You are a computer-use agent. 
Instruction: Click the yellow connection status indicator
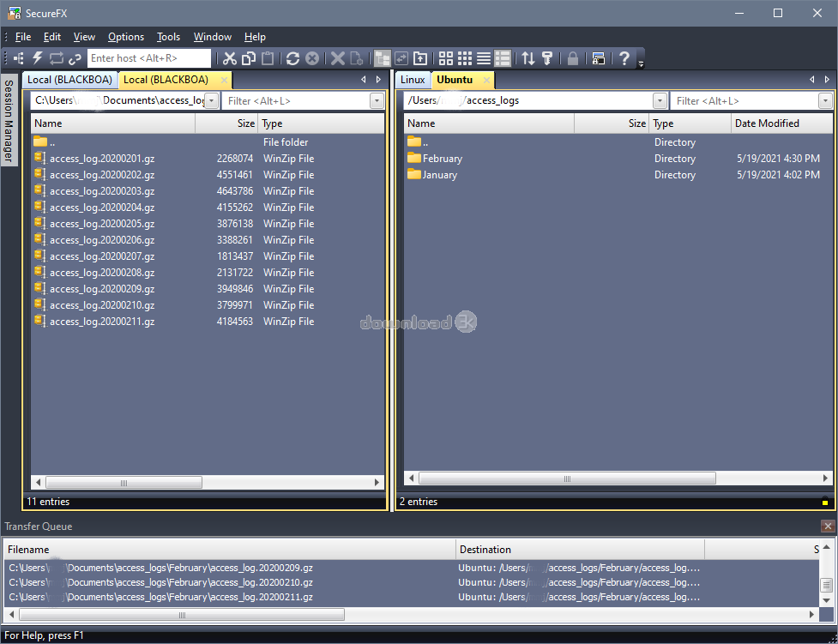pyautogui.click(x=824, y=503)
